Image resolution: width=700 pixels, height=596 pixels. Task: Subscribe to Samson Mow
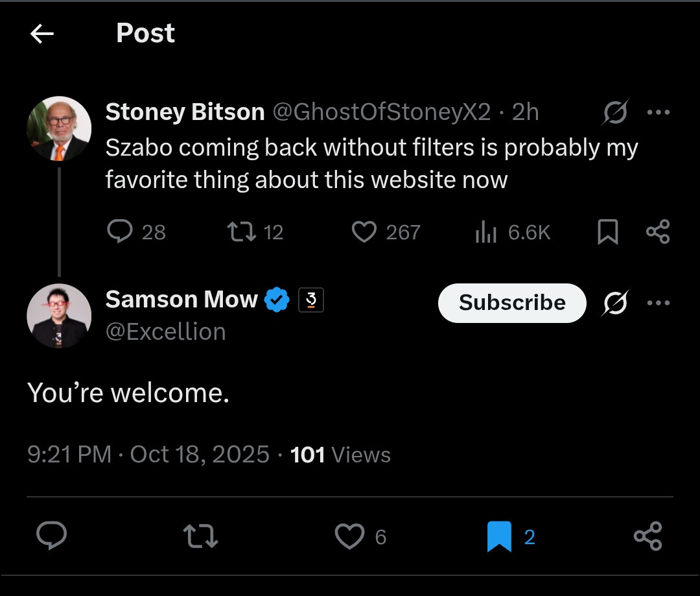512,303
